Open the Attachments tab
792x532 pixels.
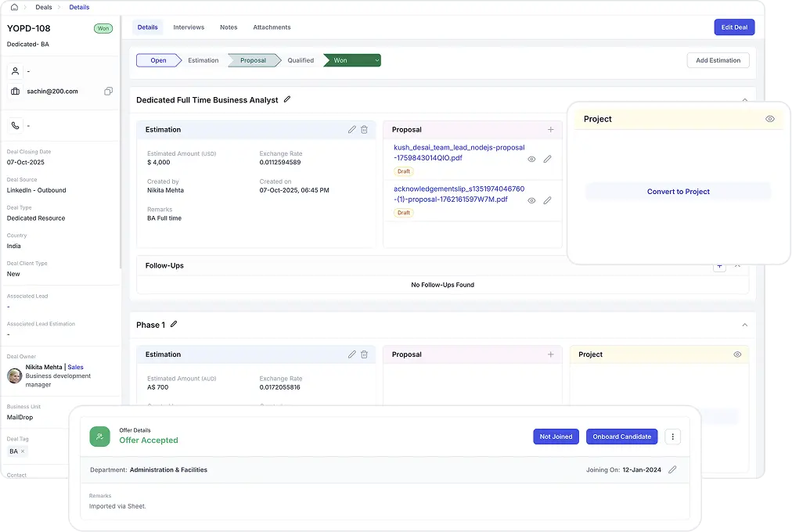coord(272,27)
